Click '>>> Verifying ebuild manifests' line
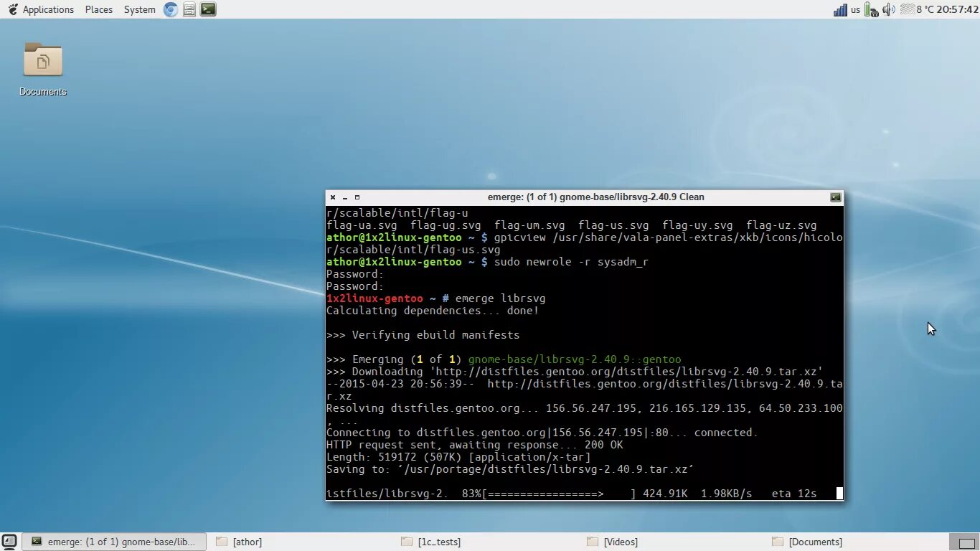The width and height of the screenshot is (980, 551). coord(423,335)
